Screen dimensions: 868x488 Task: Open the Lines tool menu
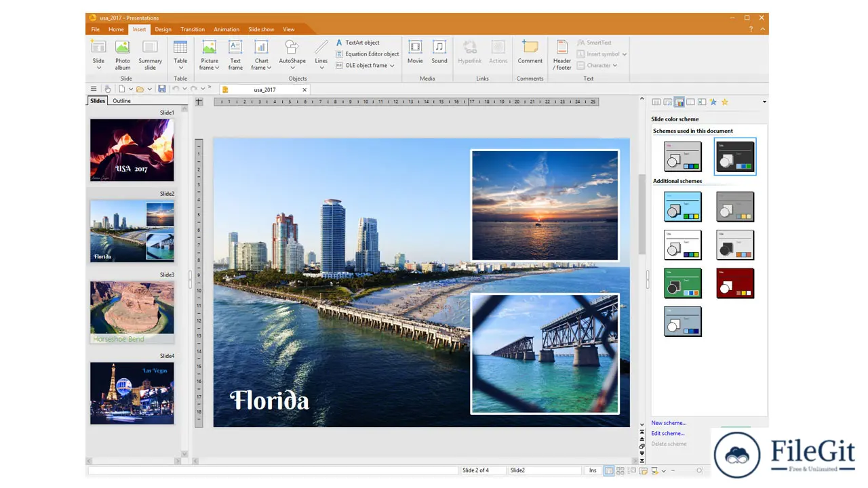tap(321, 55)
